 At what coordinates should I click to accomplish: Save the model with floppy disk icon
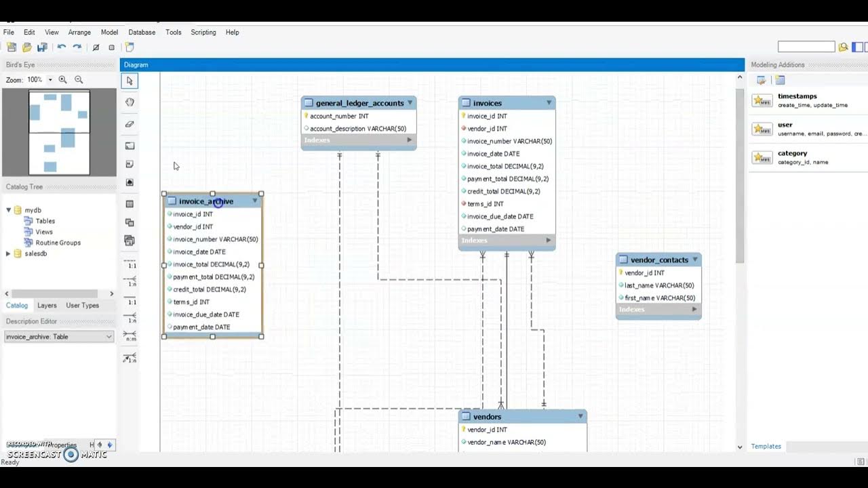[x=42, y=47]
